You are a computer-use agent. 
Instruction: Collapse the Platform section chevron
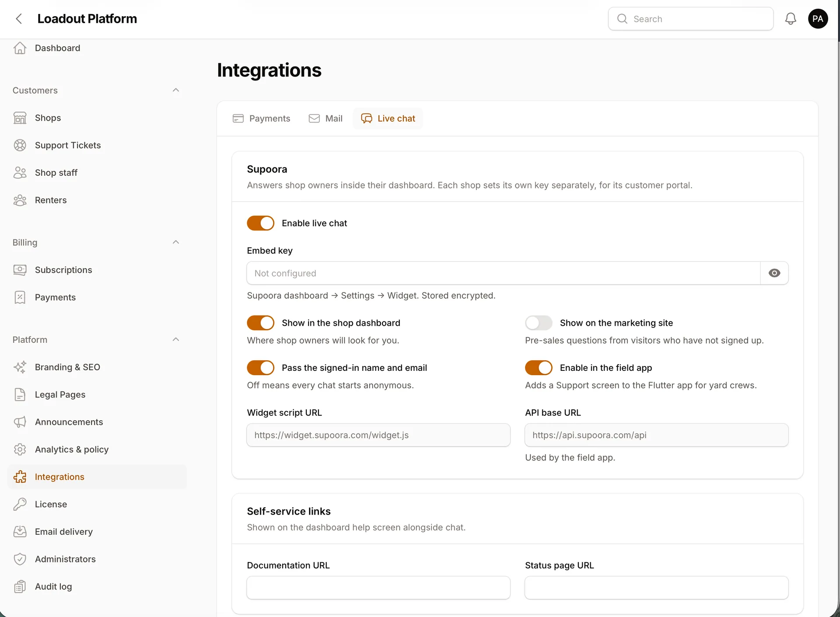click(176, 339)
